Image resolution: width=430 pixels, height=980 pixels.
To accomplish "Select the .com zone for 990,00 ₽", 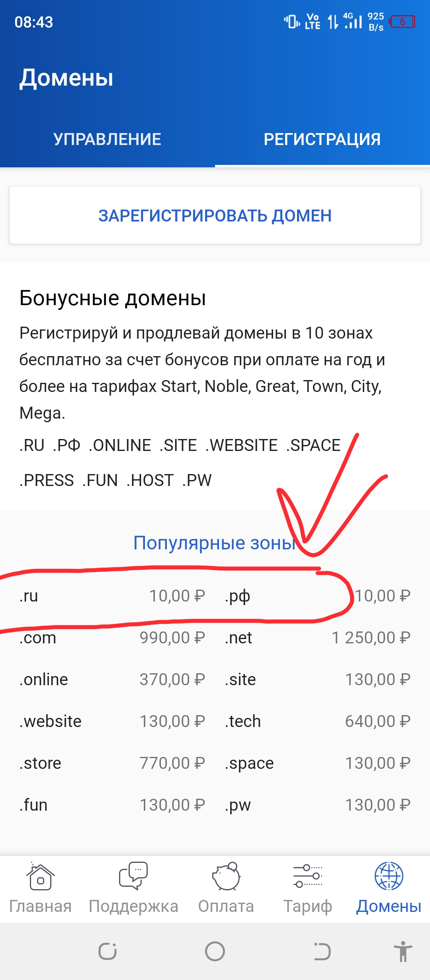I will coord(111,638).
